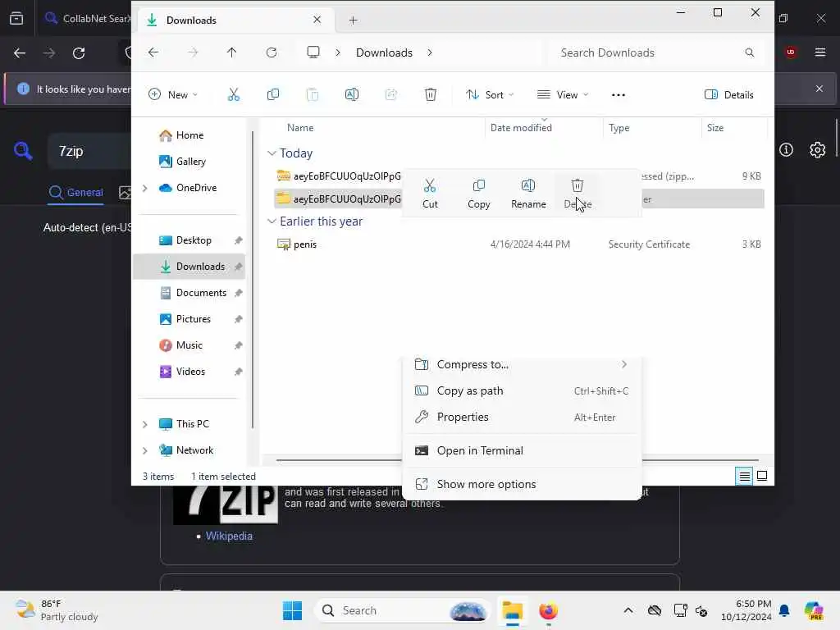Switch to General tab in search page

(76, 192)
